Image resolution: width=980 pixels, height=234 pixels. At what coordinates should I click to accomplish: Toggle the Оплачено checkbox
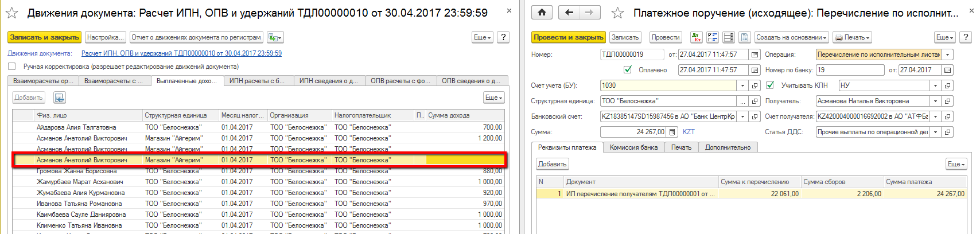click(628, 70)
